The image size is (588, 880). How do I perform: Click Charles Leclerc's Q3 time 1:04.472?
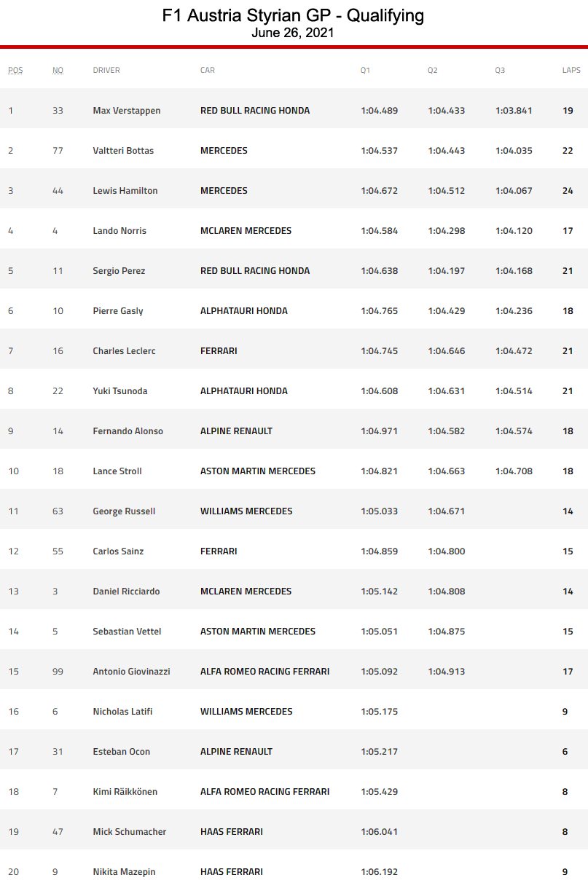(x=514, y=351)
